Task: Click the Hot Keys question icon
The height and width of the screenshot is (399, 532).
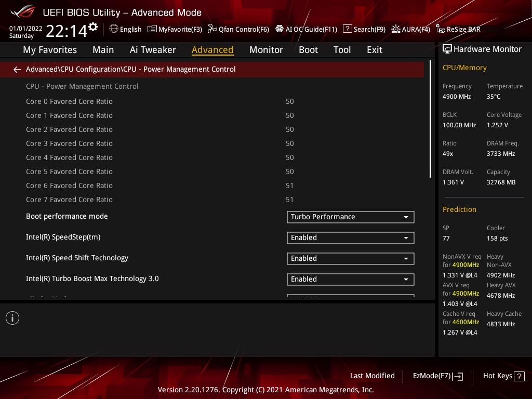Action: tap(519, 376)
